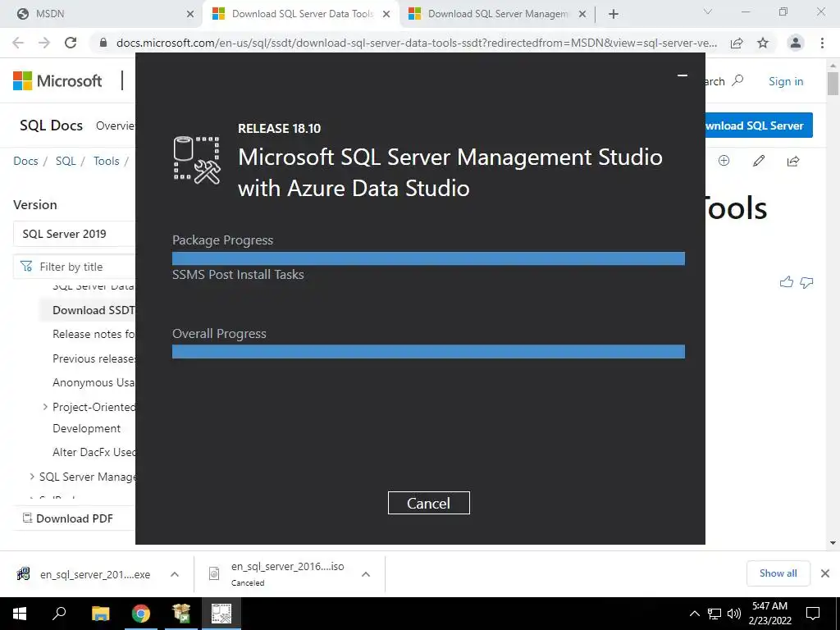Click the SSMS setup taskbar icon
Screen dimensions: 840x630
point(221,614)
